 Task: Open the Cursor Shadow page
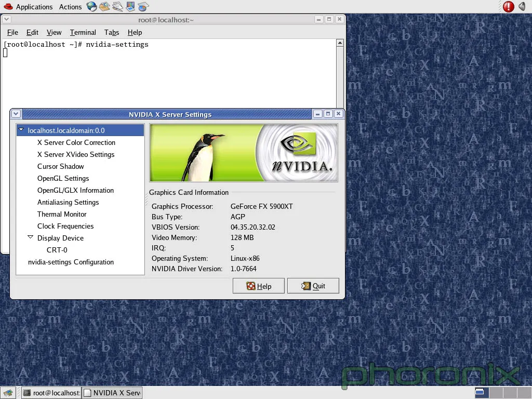pos(60,166)
